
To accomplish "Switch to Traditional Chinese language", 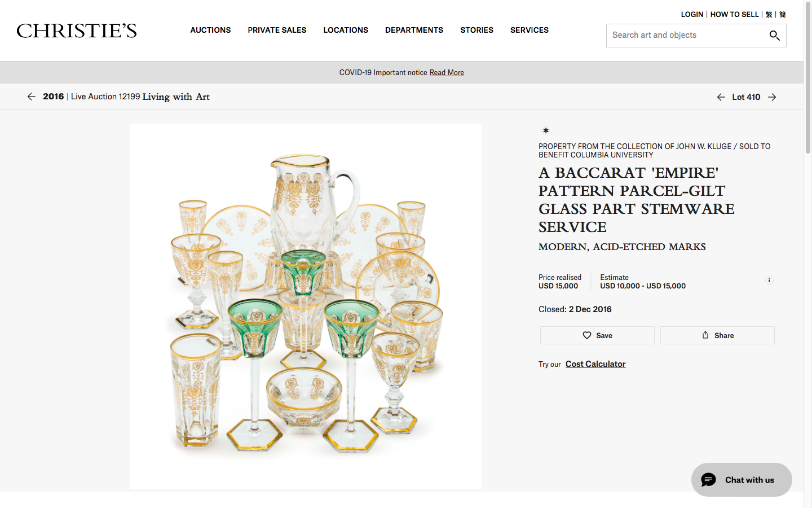I will pyautogui.click(x=769, y=15).
